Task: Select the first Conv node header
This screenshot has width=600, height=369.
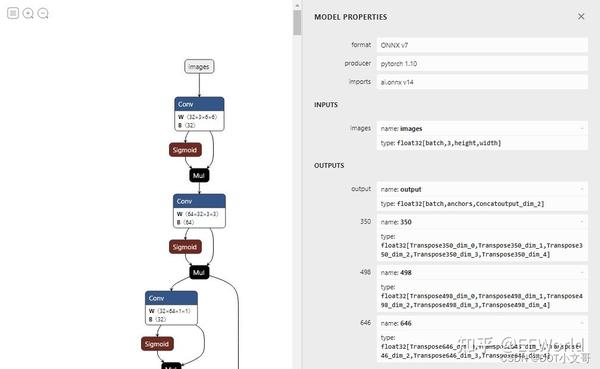Action: (x=199, y=104)
